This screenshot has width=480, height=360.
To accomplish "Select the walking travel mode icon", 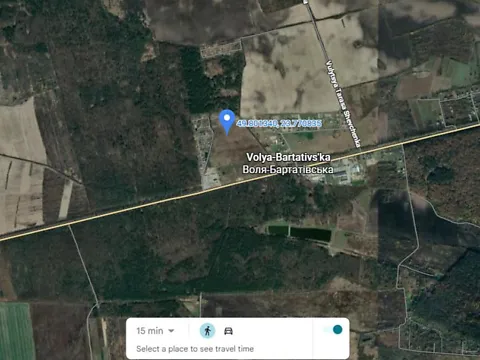I will point(207,331).
